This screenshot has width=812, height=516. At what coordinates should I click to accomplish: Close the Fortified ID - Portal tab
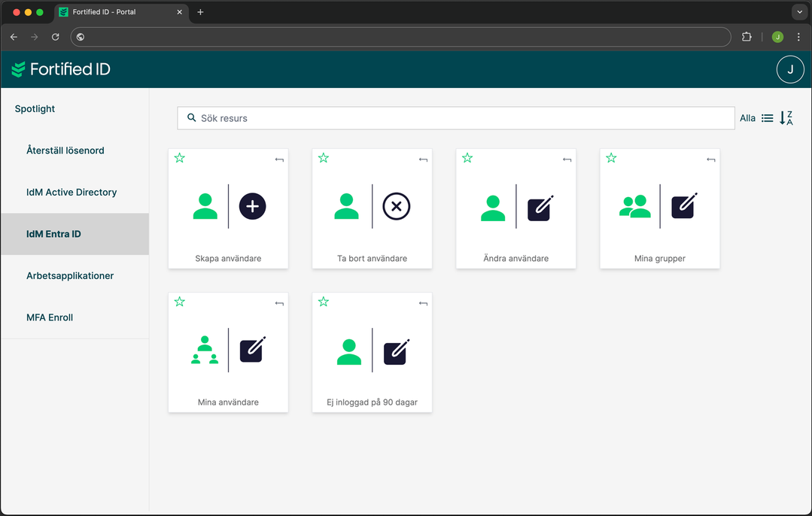[180, 12]
